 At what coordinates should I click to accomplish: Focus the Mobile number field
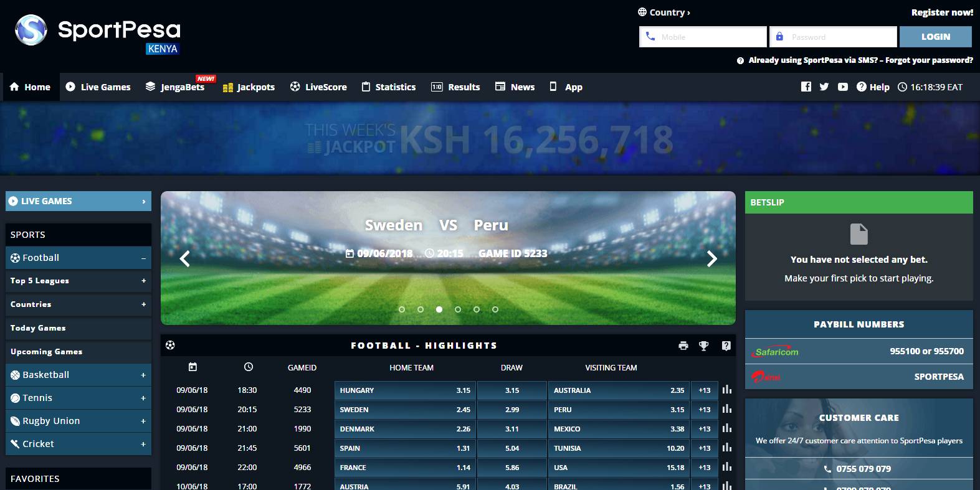[x=703, y=37]
